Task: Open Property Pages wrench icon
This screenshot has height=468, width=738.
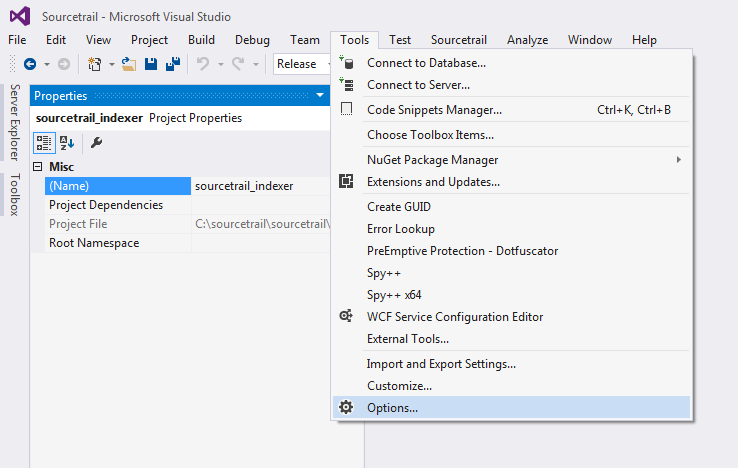Action: pos(96,143)
